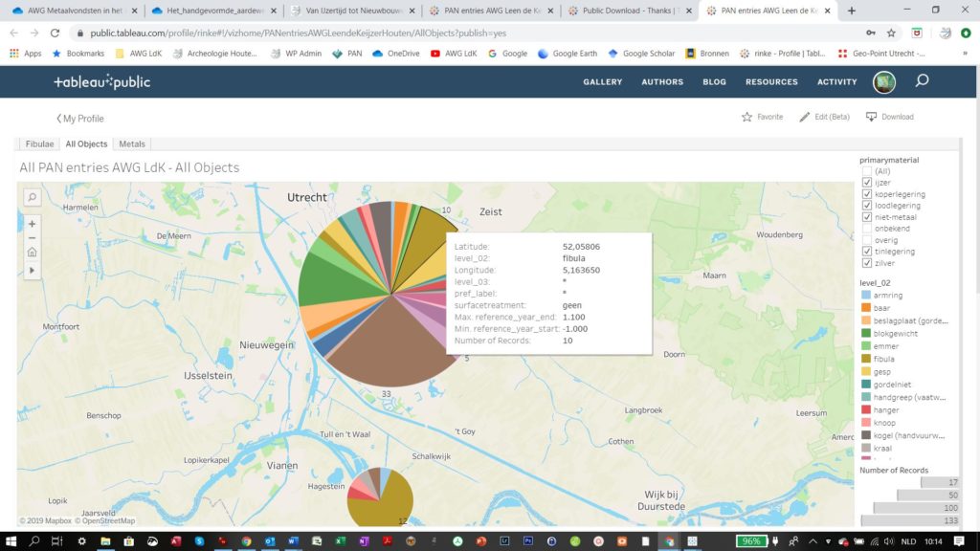Show hidden system tray icons

pos(813,541)
